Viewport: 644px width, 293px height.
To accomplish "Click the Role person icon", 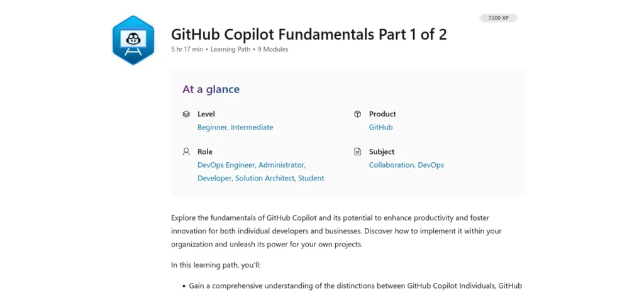I will [186, 152].
